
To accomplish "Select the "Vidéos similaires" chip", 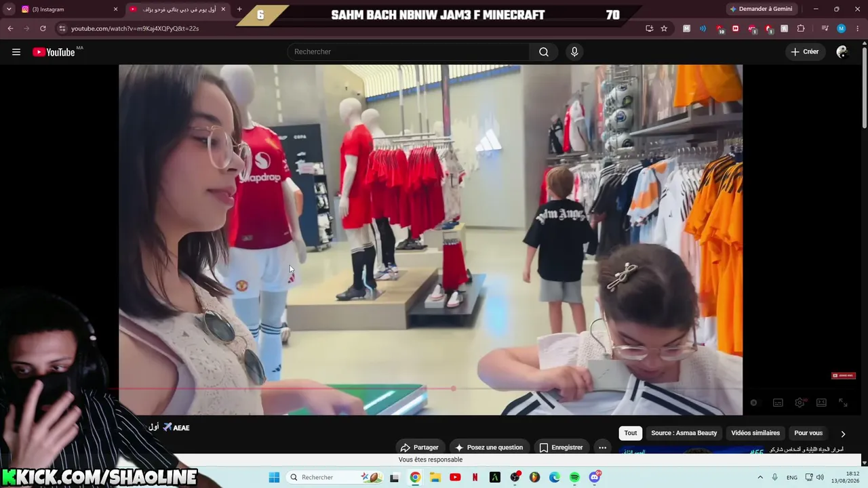I will tap(755, 433).
